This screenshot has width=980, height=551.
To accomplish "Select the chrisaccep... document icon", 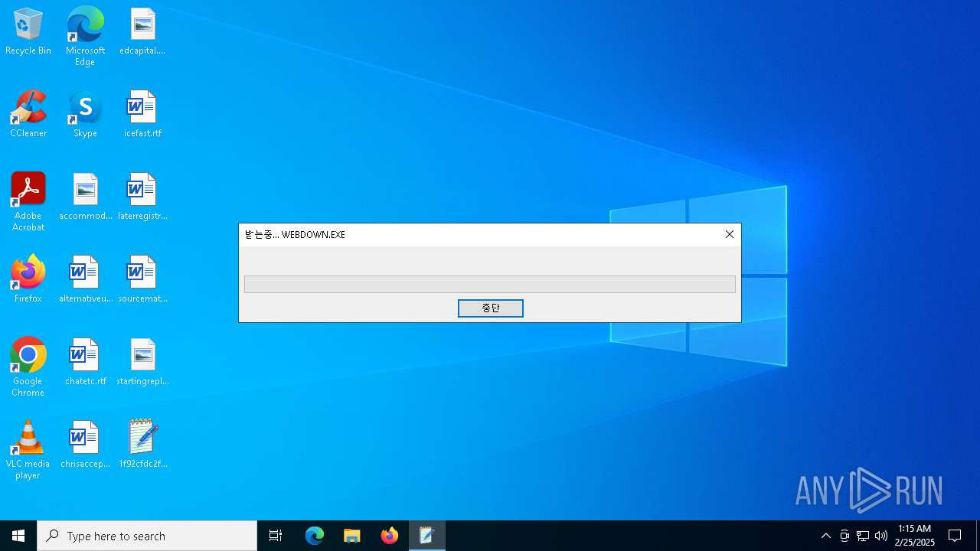I will (85, 445).
